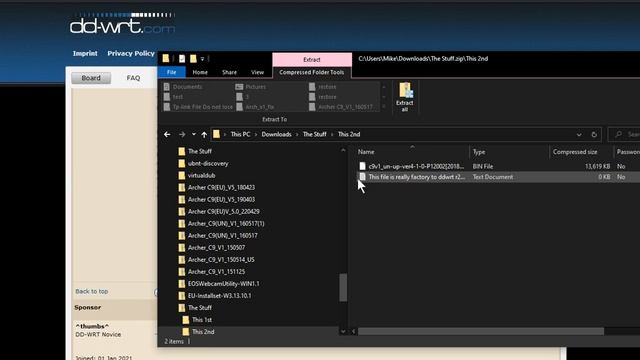Screen dimensions: 640x360
Task: Click the pink Extract context tab
Action: click(x=312, y=60)
